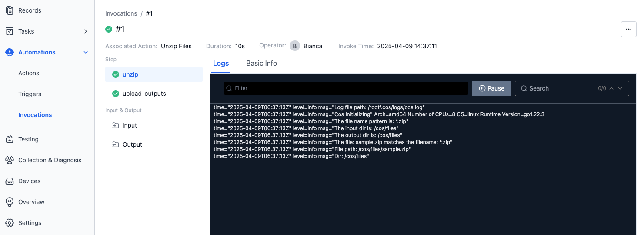Open Invocations under Automations
The width and height of the screenshot is (644, 235).
[x=35, y=115]
